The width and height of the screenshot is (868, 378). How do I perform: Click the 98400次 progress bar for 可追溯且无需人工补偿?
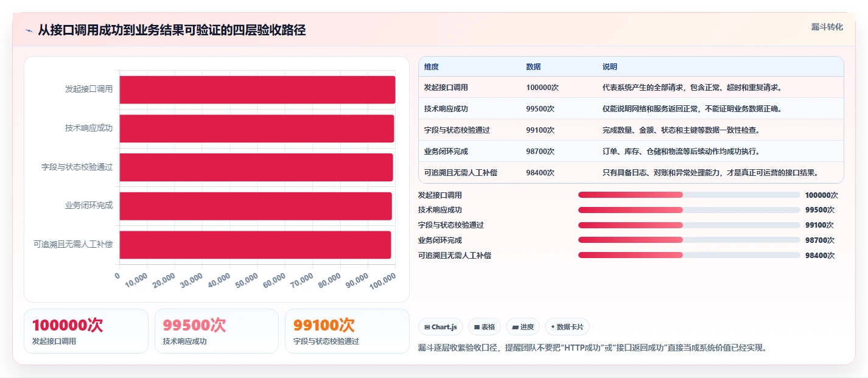[x=689, y=255]
